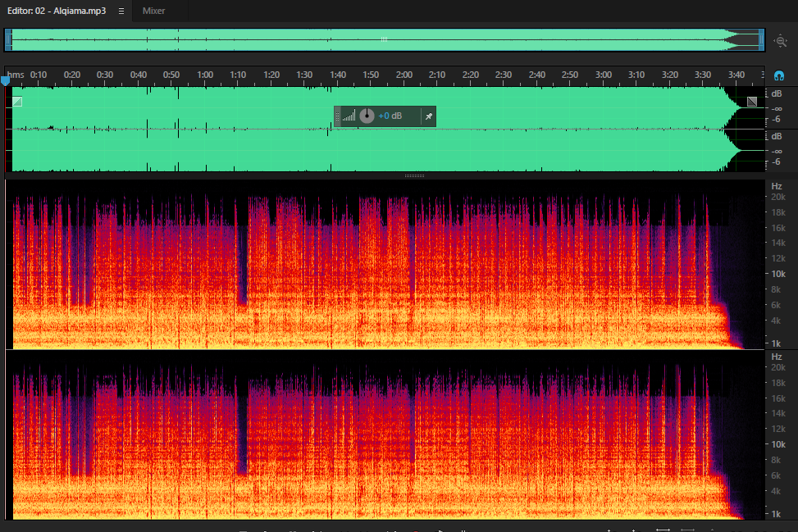798x532 pixels.
Task: Click the -6 mark on the upper channel dB scale
Action: point(776,120)
